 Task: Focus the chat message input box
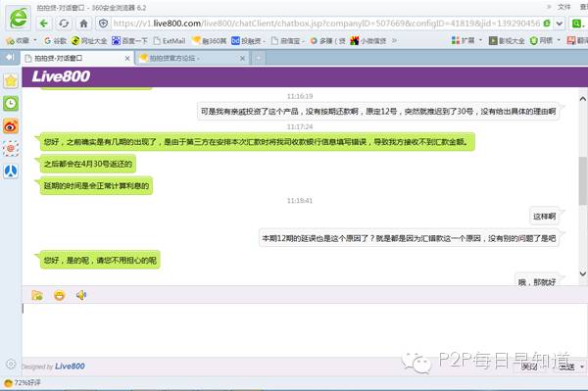(x=304, y=330)
